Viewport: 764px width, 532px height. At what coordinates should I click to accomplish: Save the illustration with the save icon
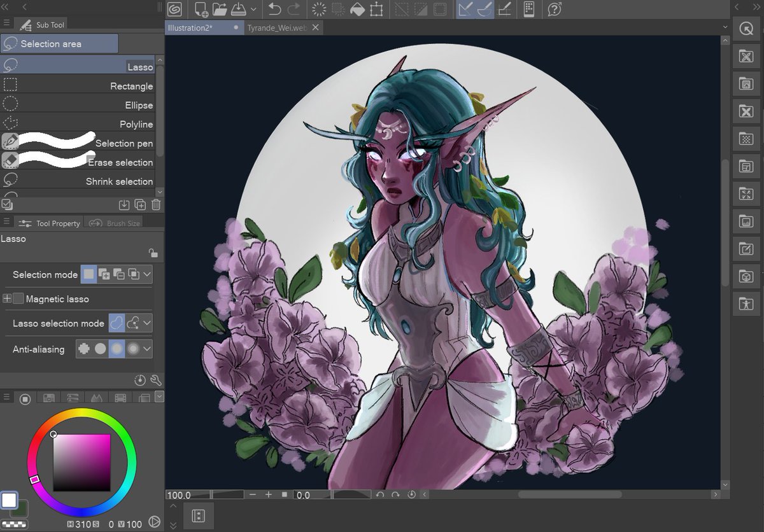click(238, 10)
